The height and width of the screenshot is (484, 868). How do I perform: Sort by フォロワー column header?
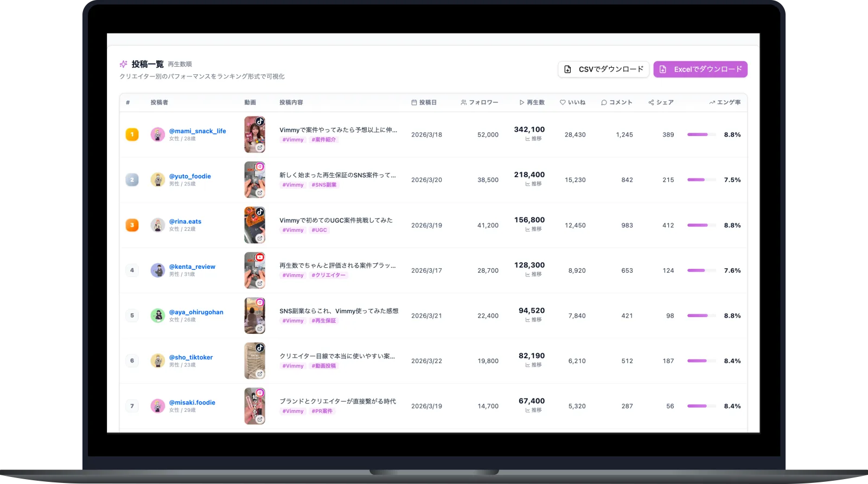point(480,102)
